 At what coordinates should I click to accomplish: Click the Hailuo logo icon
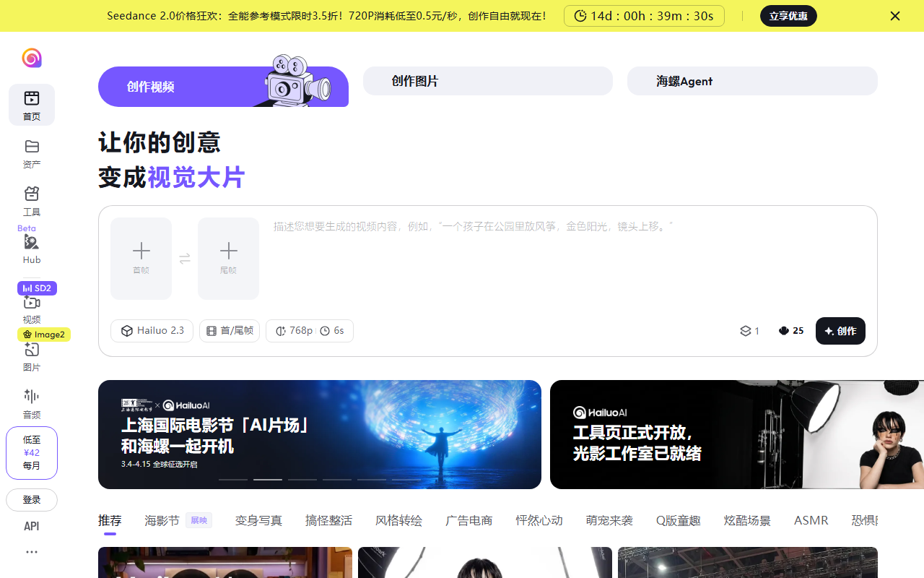(32, 58)
